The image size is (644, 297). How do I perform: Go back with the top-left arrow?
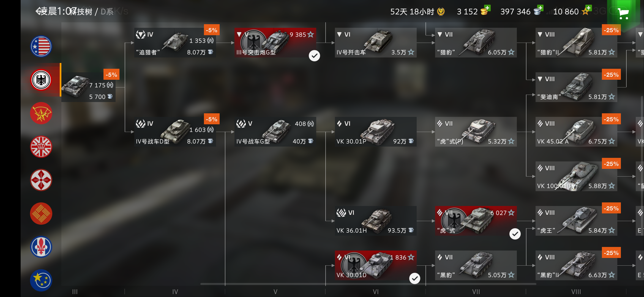[x=39, y=11]
